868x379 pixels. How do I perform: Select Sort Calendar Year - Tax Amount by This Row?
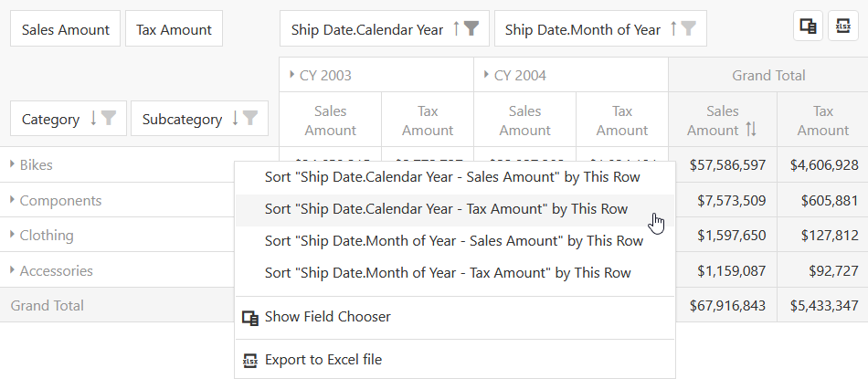pyautogui.click(x=446, y=208)
